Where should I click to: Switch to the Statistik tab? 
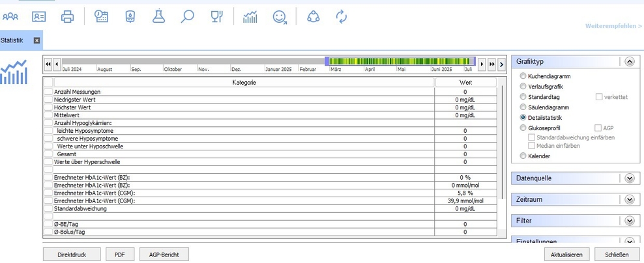coord(12,40)
